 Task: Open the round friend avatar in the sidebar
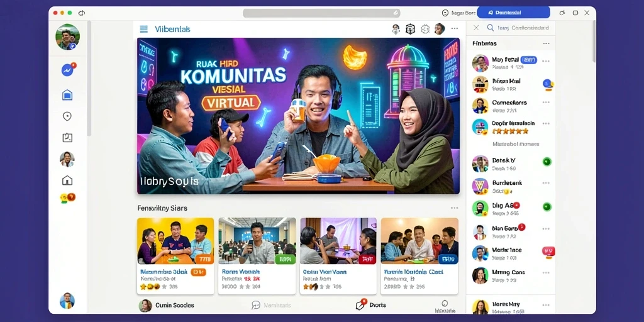point(67,159)
